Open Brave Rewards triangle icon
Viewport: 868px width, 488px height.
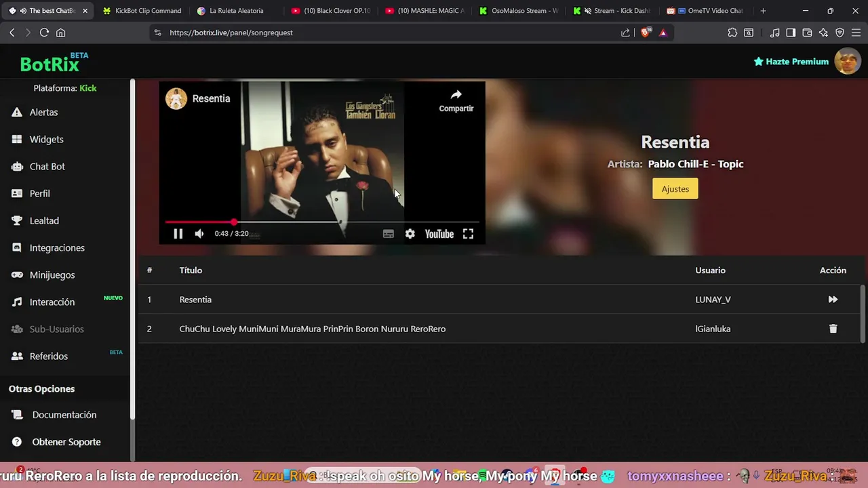click(663, 33)
